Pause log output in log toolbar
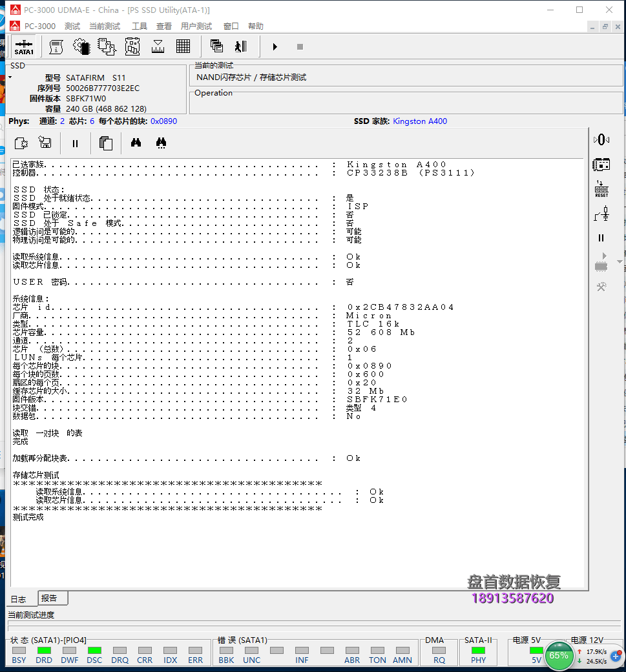Image resolution: width=626 pixels, height=672 pixels. click(x=75, y=143)
